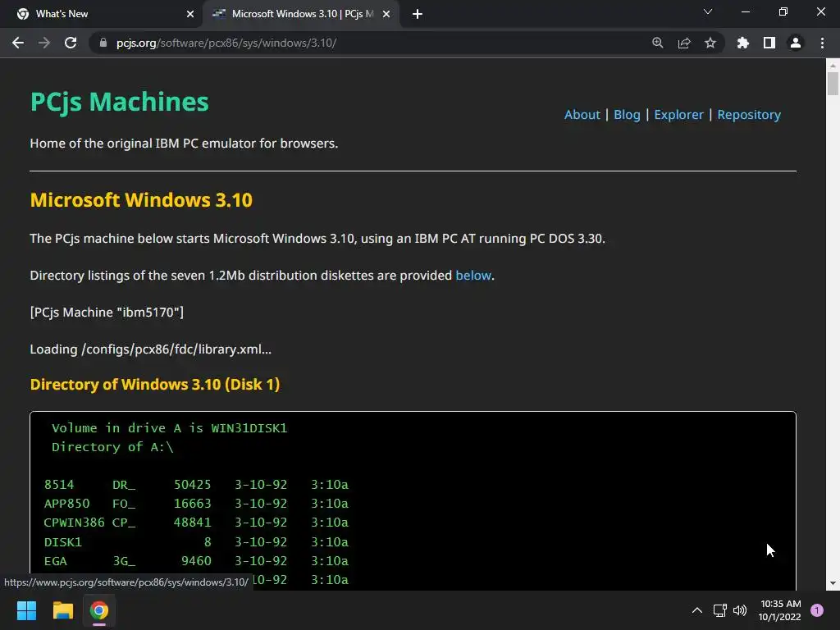Click the Microsoft Windows 3.10 heading
The image size is (840, 630).
141,200
